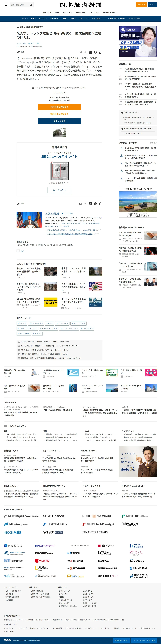This screenshot has width=161, height=644.
Task: Open トレンドウオッチ section heading
Action: pos(17,426)
